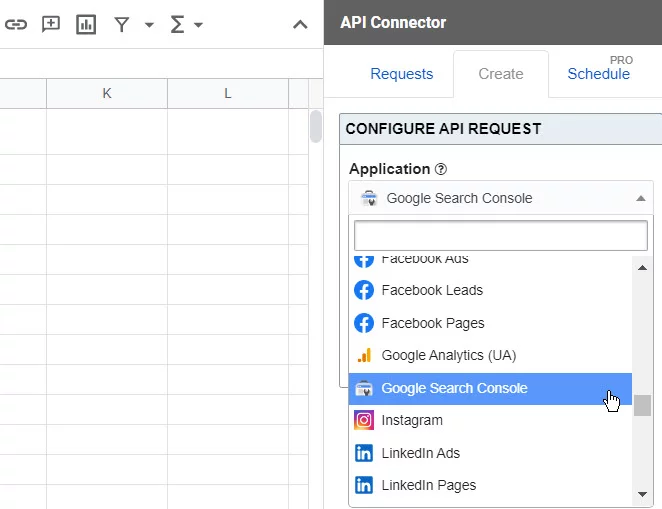Select the Create tab

[501, 74]
